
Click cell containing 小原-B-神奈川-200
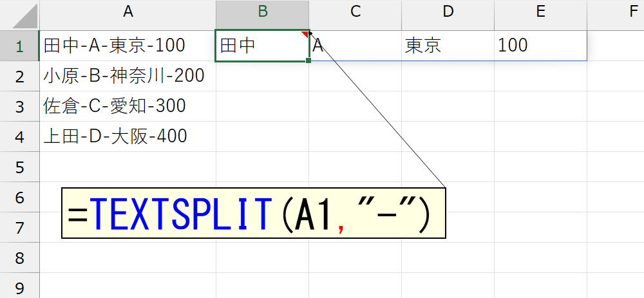pyautogui.click(x=128, y=76)
